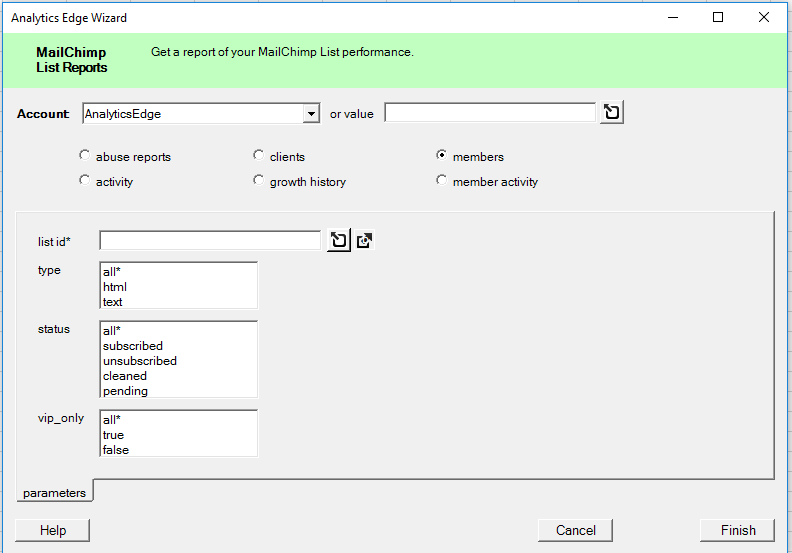Open the Account dropdown arrow
The image size is (792, 553).
(x=311, y=114)
